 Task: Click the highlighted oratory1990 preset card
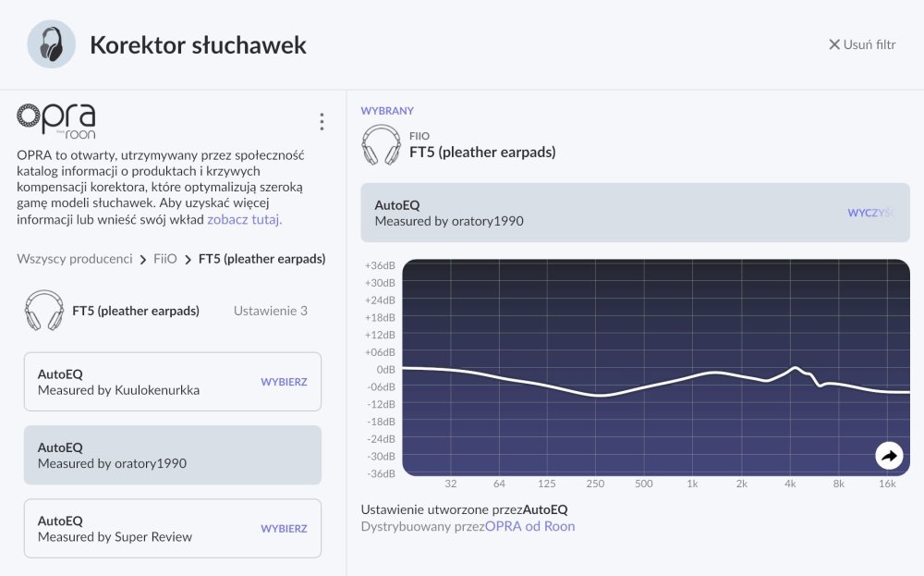point(172,455)
